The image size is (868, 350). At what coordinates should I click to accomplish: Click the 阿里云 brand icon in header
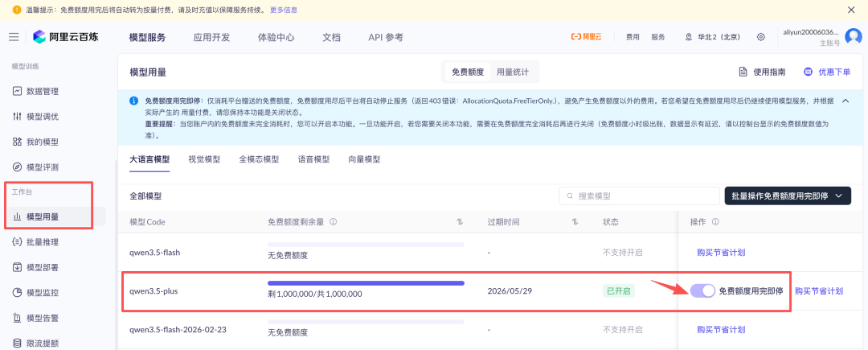tap(586, 37)
